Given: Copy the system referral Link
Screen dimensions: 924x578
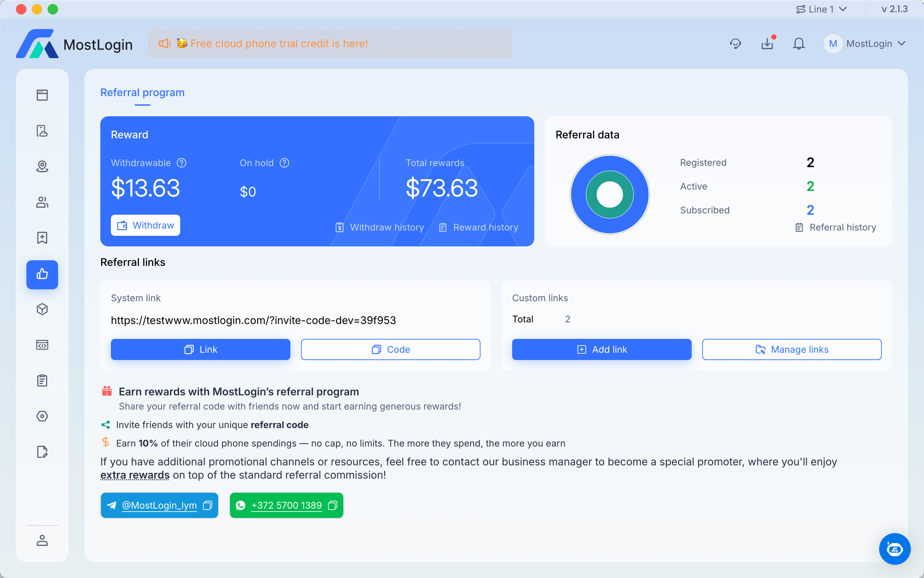Looking at the screenshot, I should coord(200,349).
